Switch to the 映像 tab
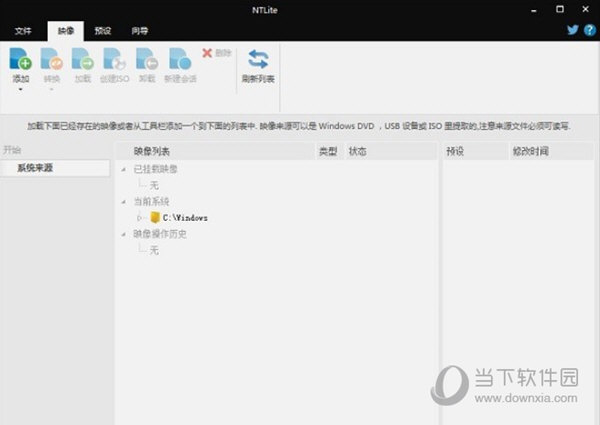This screenshot has height=425, width=600. pos(66,31)
